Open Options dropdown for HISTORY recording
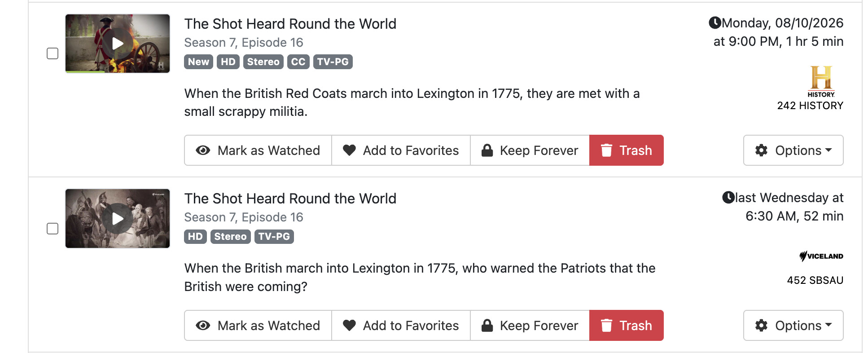 793,150
